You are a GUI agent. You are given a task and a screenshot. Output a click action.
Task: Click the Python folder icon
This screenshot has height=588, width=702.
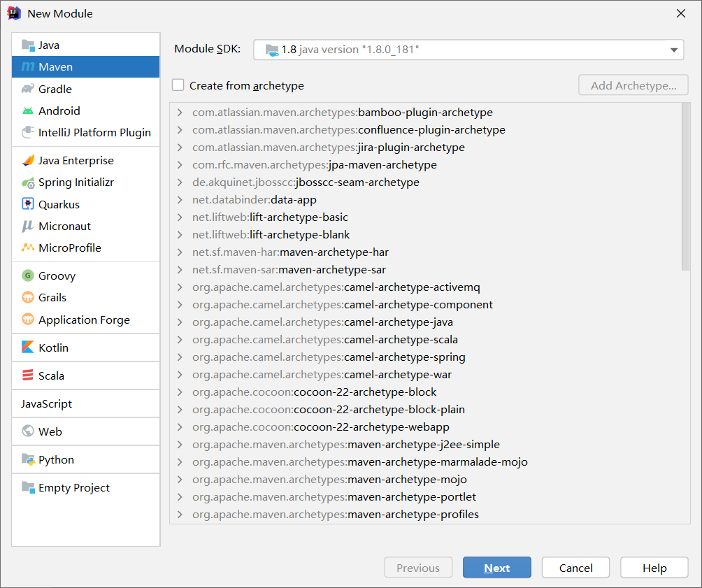pyautogui.click(x=28, y=459)
